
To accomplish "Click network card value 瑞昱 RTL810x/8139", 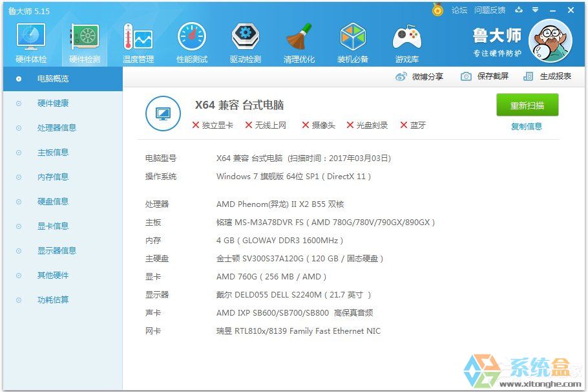I will click(299, 331).
